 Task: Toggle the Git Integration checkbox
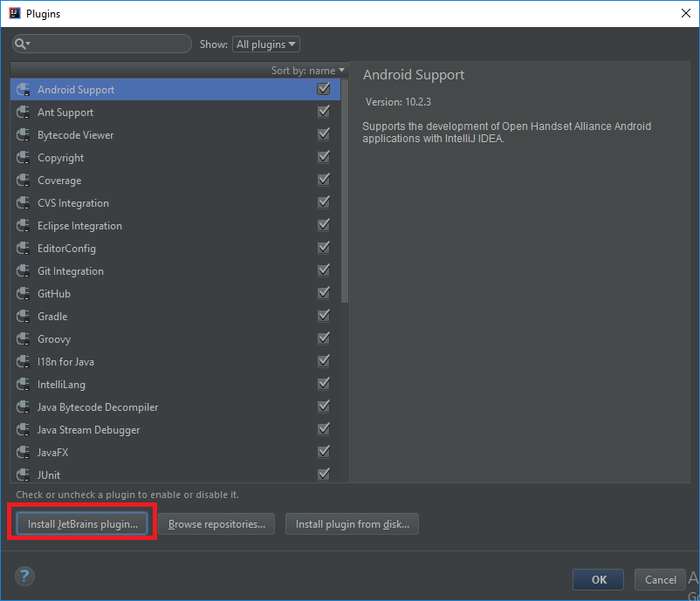[324, 270]
